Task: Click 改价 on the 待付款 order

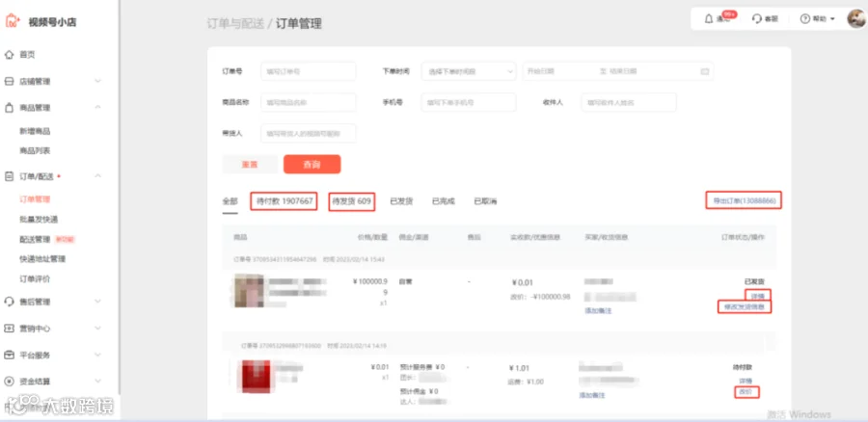Action: pyautogui.click(x=746, y=392)
